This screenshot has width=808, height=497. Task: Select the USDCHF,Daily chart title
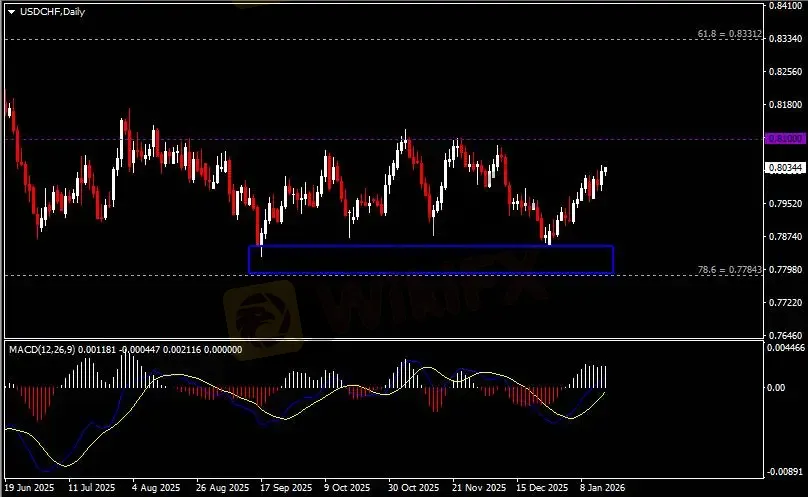(x=52, y=11)
